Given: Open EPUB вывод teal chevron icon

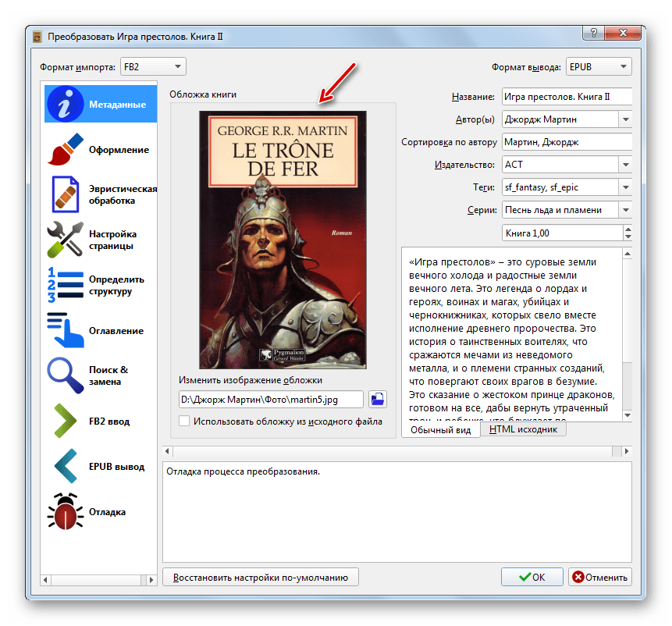Looking at the screenshot, I should coord(65,466).
